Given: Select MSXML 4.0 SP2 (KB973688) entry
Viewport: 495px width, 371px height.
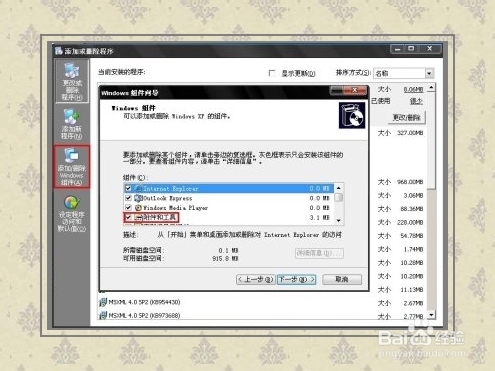Looking at the screenshot, I should click(144, 315).
